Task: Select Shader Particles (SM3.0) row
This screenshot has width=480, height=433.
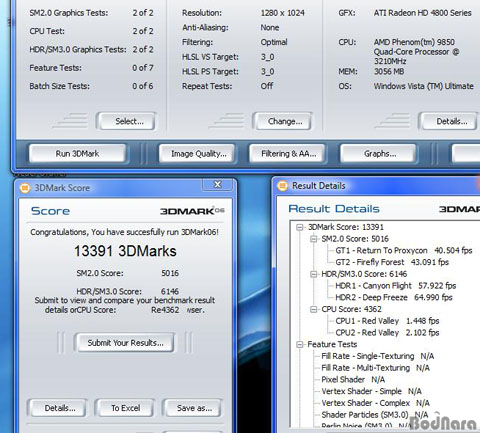Action: pos(375,415)
